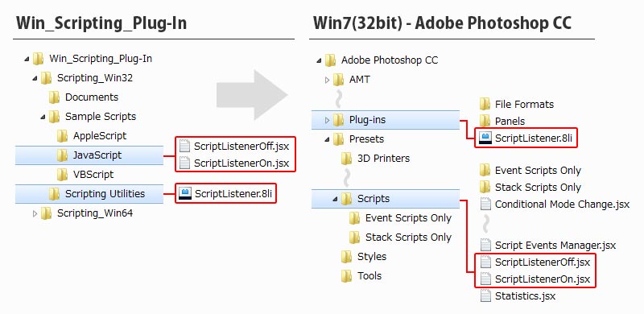Select the Scripting_Win32 tree label
The width and height of the screenshot is (644, 314).
(x=95, y=77)
